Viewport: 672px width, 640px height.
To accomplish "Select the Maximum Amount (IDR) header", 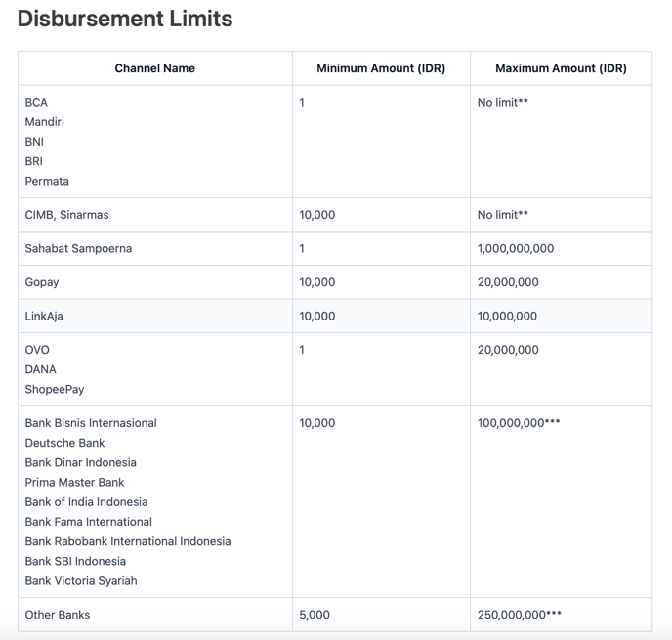I will [x=561, y=68].
